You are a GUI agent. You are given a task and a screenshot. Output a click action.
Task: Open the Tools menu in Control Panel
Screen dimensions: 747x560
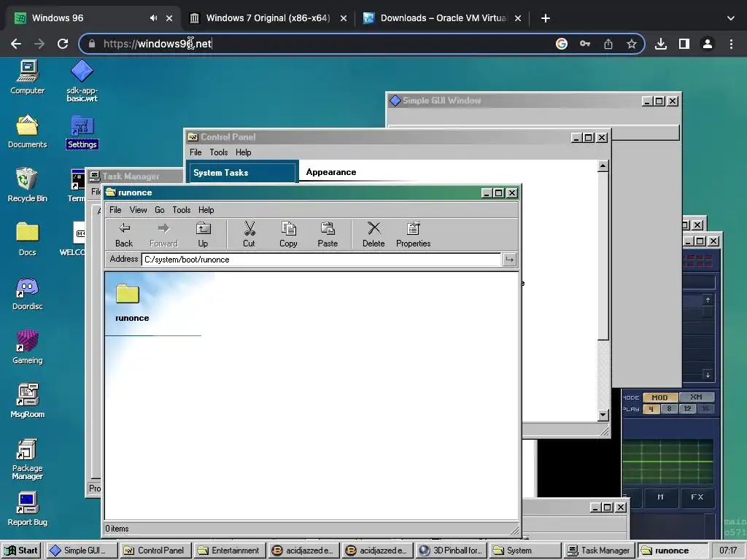[219, 152]
